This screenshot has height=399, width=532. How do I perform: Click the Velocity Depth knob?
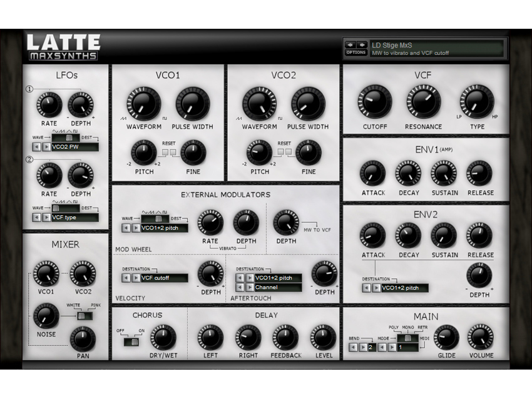point(210,273)
